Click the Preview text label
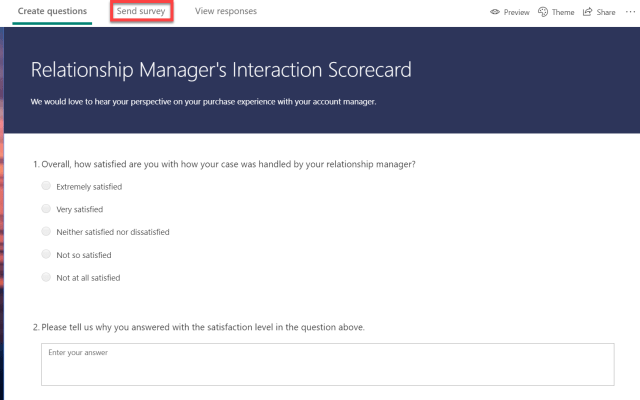 tap(516, 12)
